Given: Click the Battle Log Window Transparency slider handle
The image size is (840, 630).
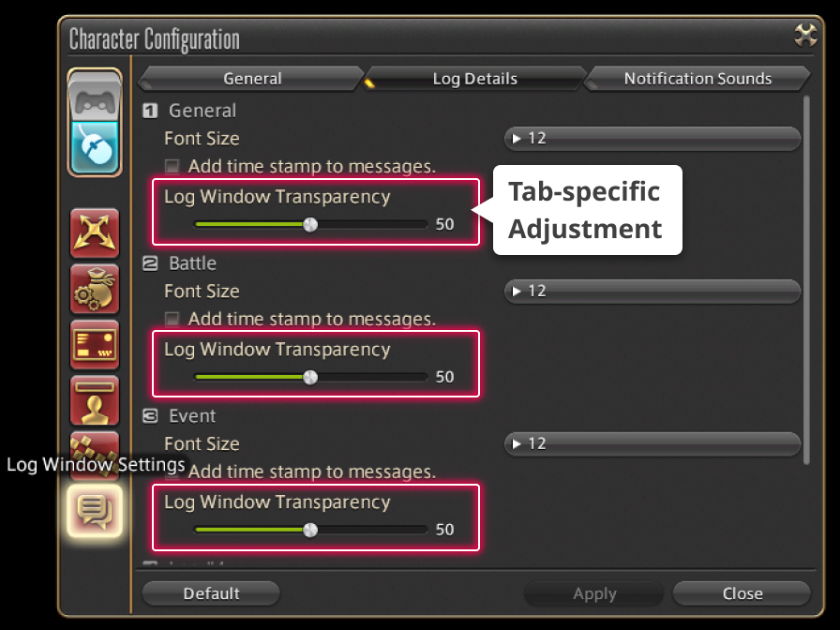Looking at the screenshot, I should (x=310, y=377).
